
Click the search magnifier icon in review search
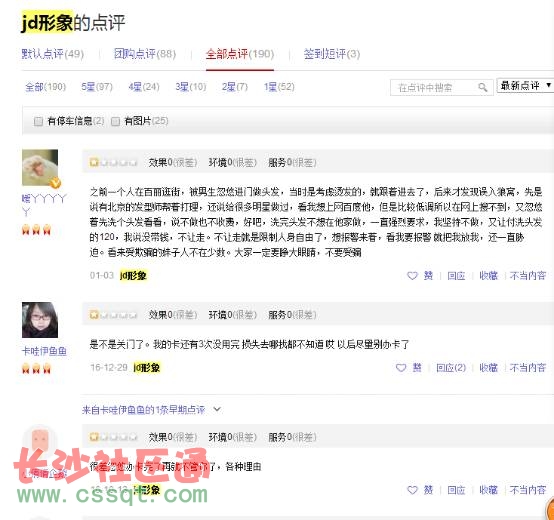[x=483, y=87]
